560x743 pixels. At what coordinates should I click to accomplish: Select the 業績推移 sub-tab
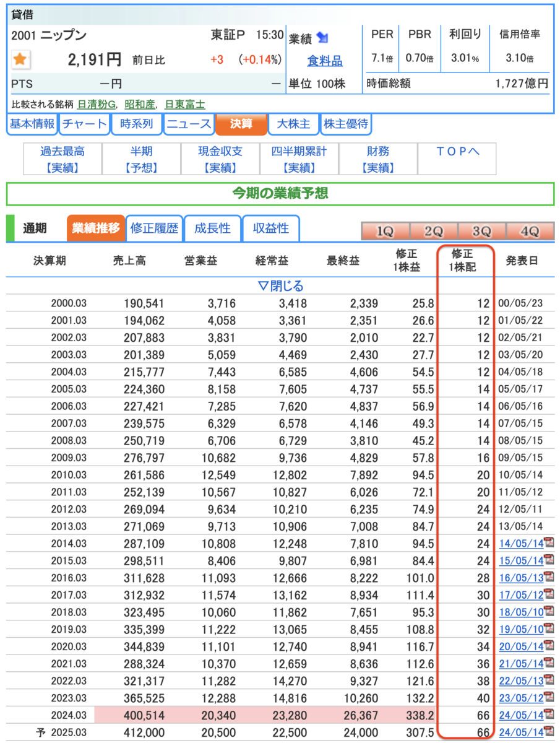[95, 228]
